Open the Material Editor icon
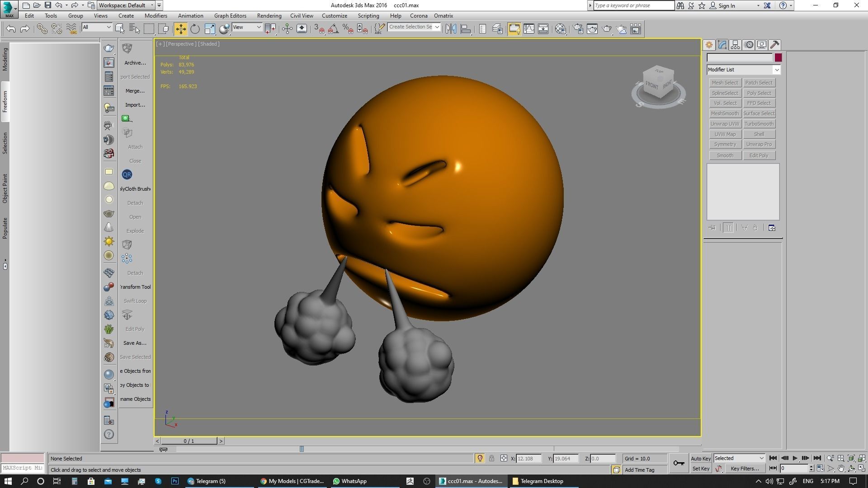This screenshot has height=488, width=868. [x=561, y=29]
